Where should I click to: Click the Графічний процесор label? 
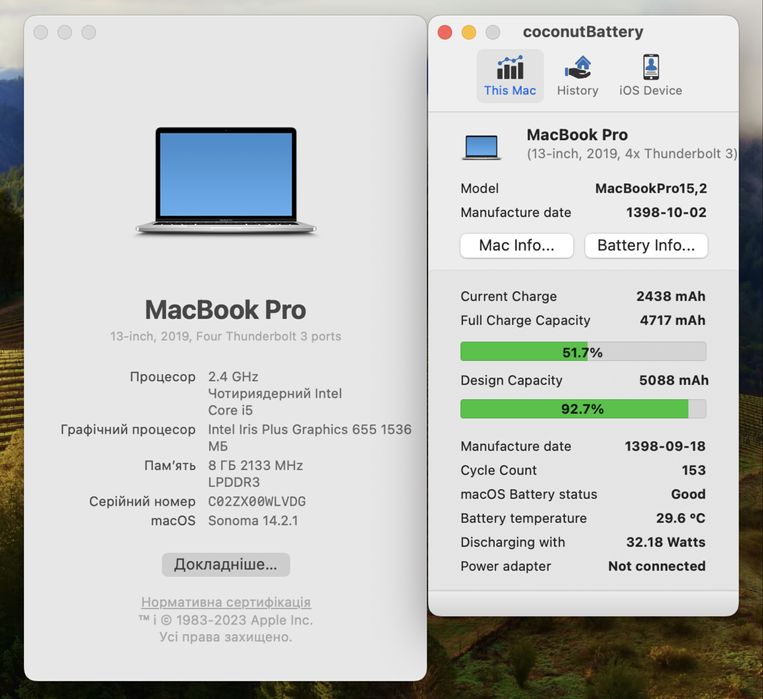(128, 430)
